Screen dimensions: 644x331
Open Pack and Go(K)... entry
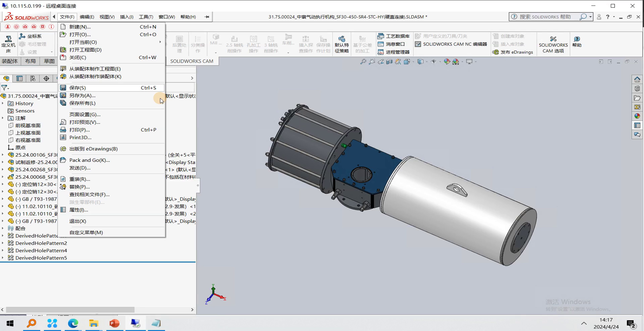(111, 160)
